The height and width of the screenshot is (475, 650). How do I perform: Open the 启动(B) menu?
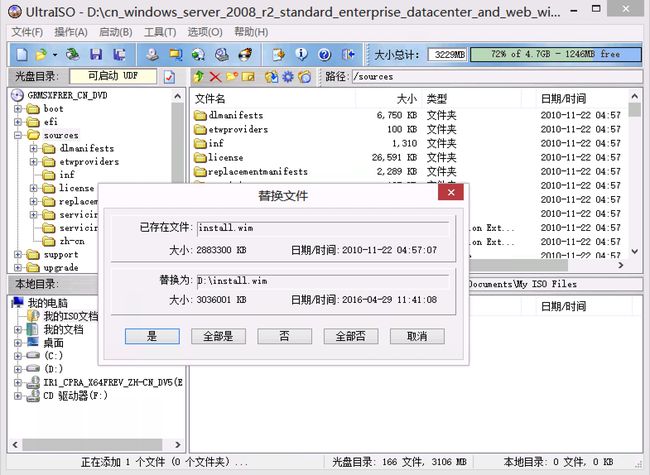(116, 32)
